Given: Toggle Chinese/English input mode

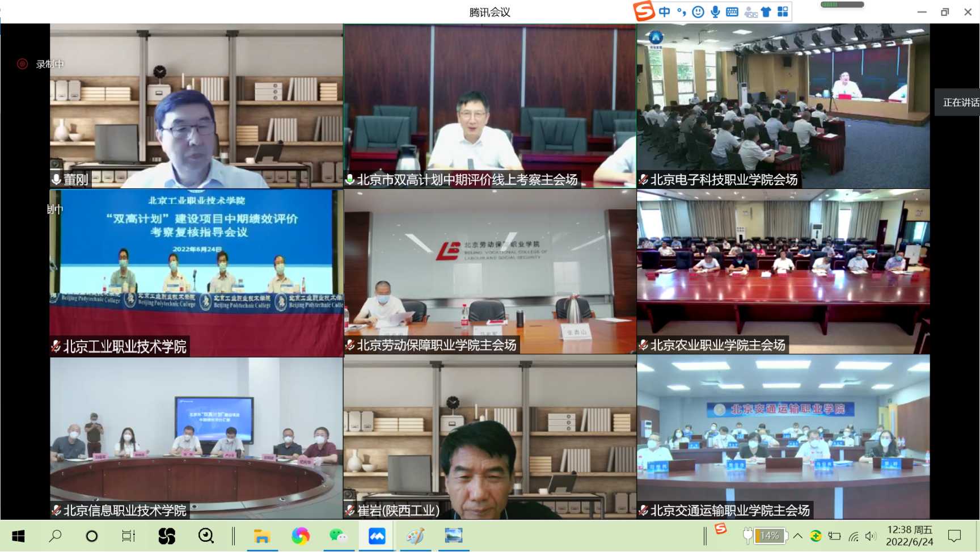Looking at the screenshot, I should pos(665,12).
